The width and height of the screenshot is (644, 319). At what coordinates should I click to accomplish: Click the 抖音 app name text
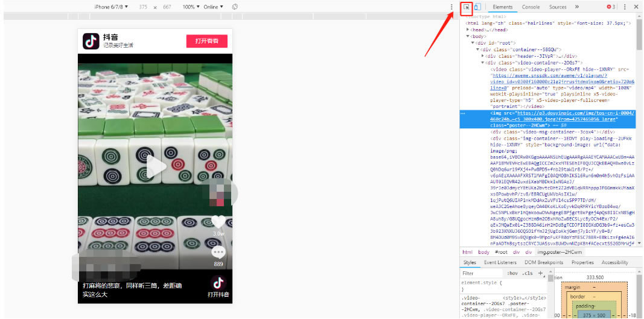pos(110,37)
